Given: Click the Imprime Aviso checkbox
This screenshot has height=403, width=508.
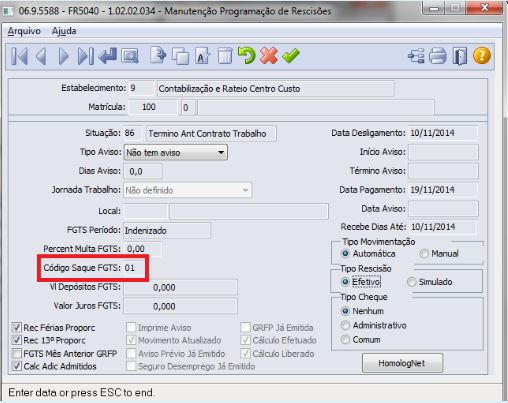Looking at the screenshot, I should (x=131, y=327).
